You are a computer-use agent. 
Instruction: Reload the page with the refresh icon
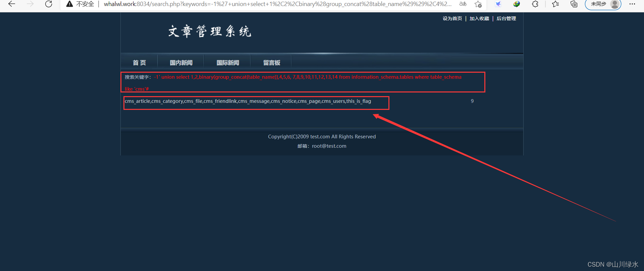49,4
